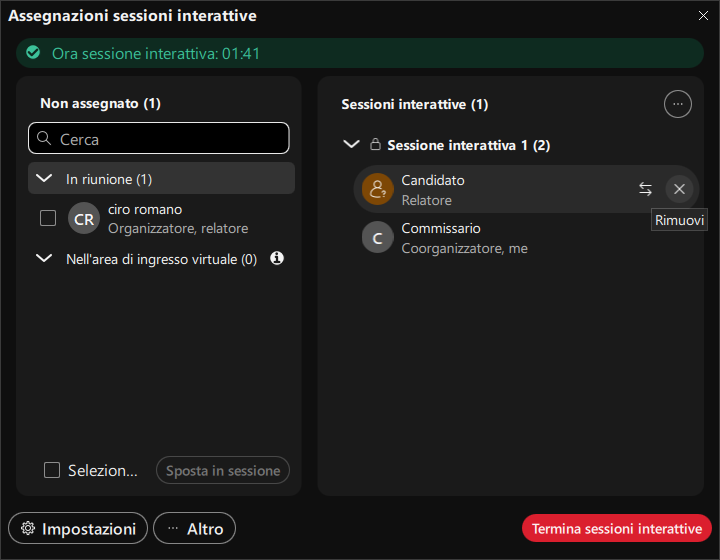The height and width of the screenshot is (560, 720).
Task: Click the search magnifier icon
Action: click(44, 138)
